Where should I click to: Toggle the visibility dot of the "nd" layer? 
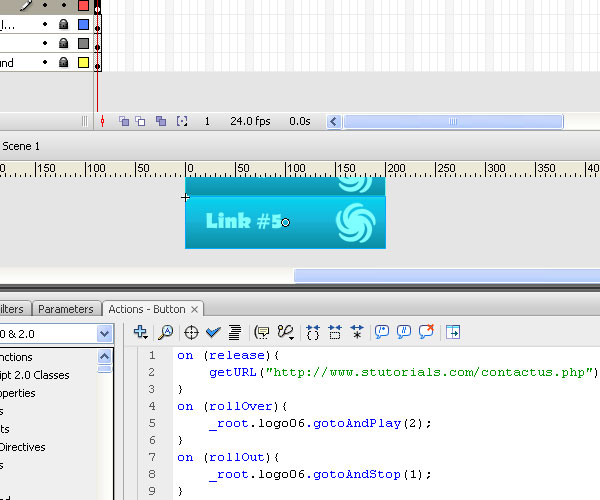[x=45, y=62]
